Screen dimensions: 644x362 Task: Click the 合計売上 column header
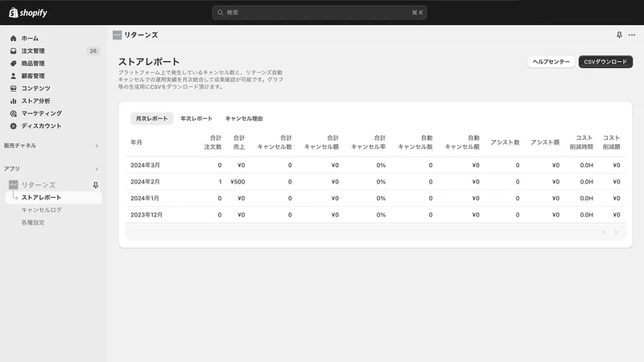239,142
